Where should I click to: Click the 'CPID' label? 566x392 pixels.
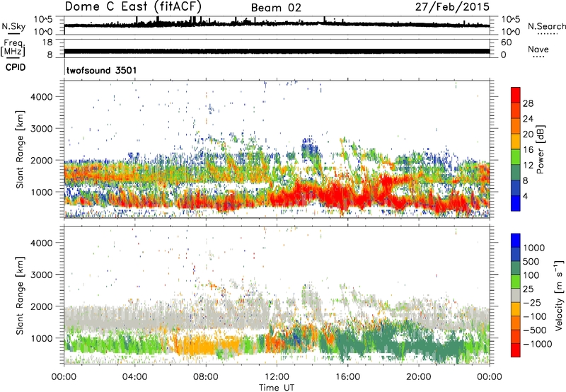[16, 67]
